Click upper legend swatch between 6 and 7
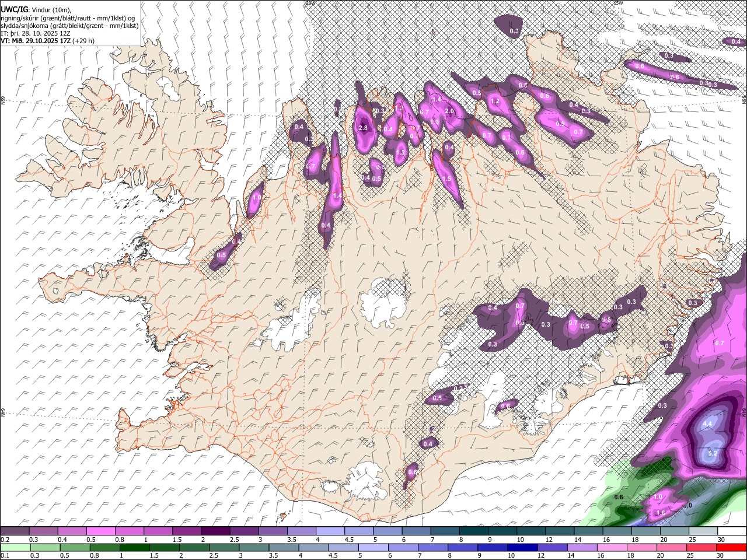This screenshot has height=560, width=747. [x=417, y=531]
